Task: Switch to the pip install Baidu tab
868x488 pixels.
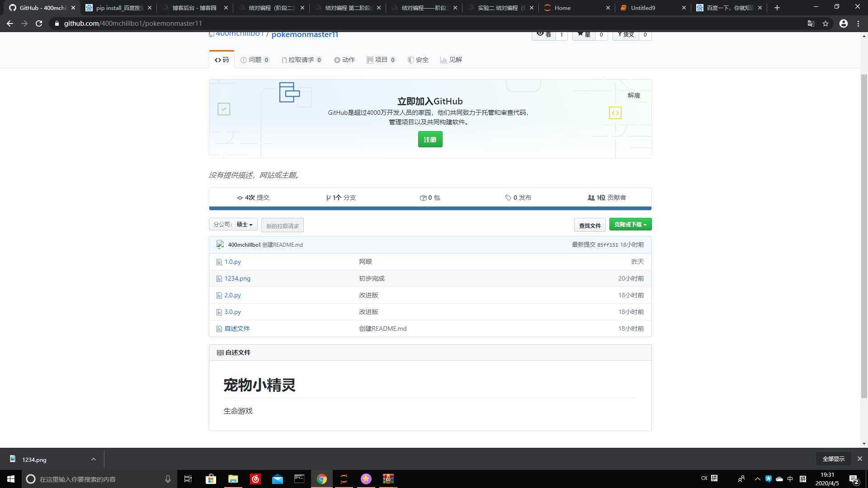Action: coord(119,8)
